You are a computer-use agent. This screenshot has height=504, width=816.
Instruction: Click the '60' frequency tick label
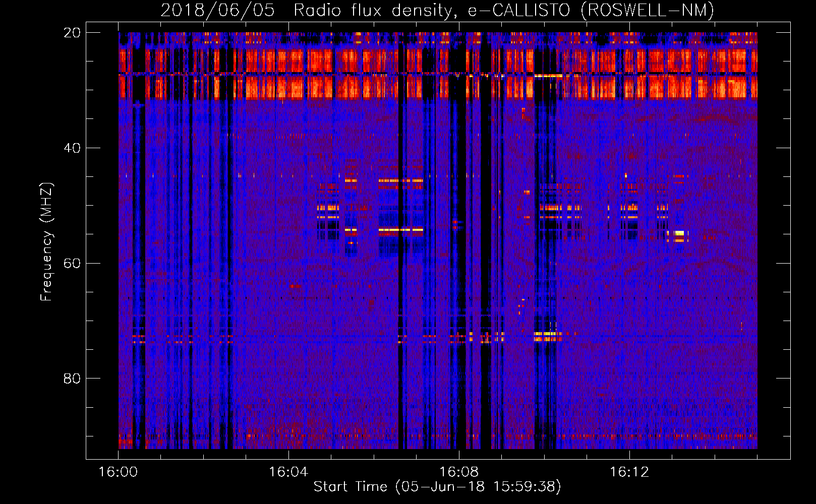point(72,263)
